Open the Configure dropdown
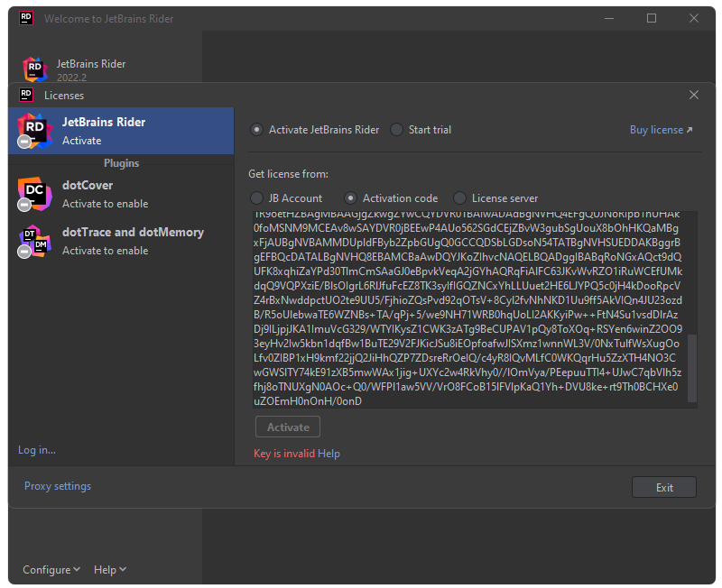 coord(51,570)
